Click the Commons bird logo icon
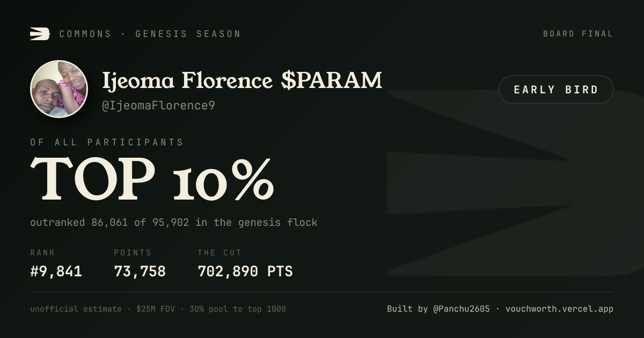The width and height of the screenshot is (644, 338). pos(40,34)
